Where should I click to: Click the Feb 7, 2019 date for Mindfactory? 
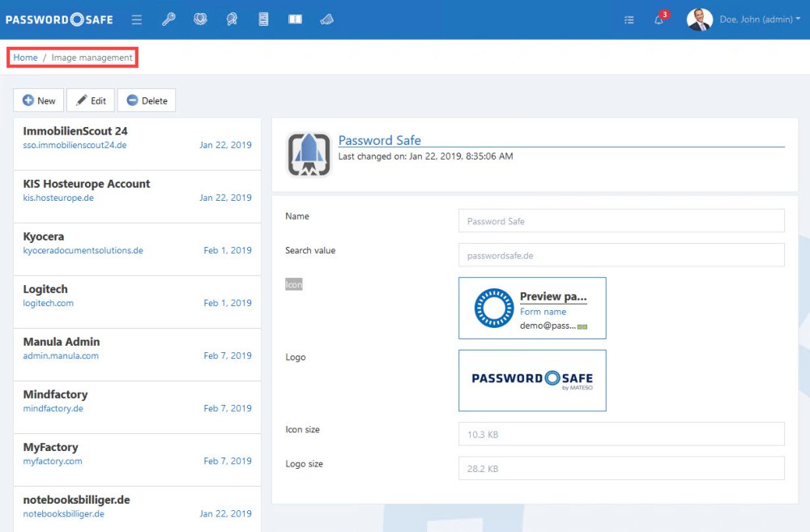click(228, 409)
